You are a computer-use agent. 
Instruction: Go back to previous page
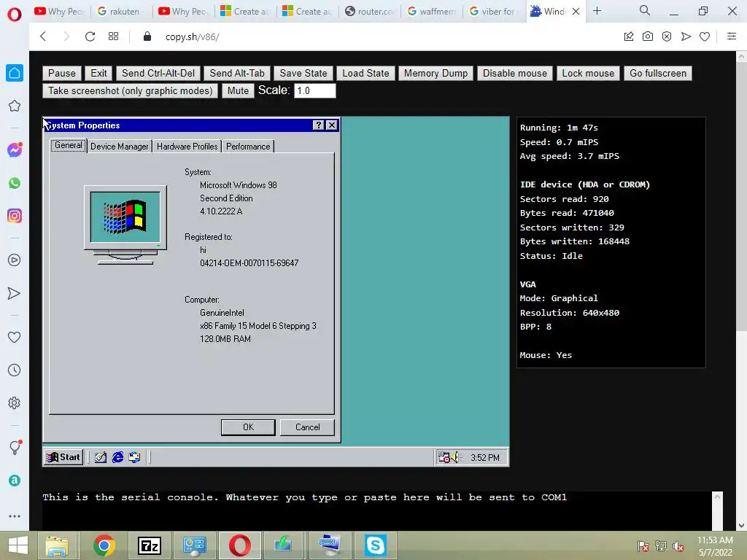point(43,36)
